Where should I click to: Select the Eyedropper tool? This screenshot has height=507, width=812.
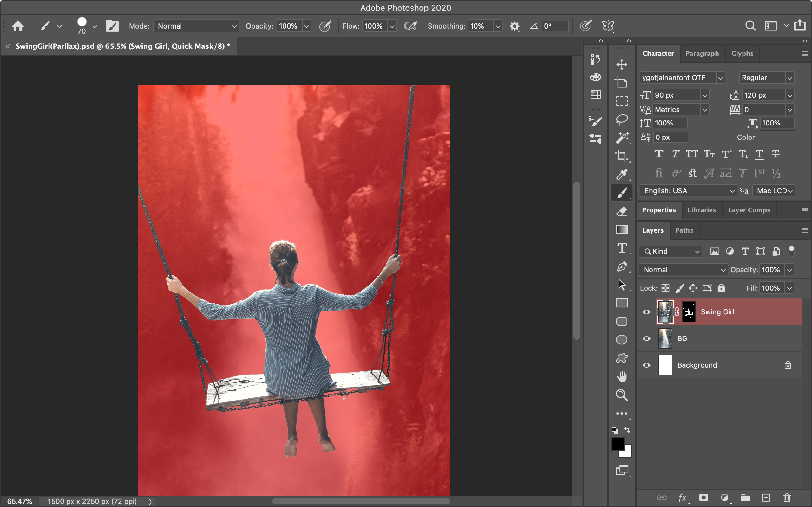pos(622,174)
